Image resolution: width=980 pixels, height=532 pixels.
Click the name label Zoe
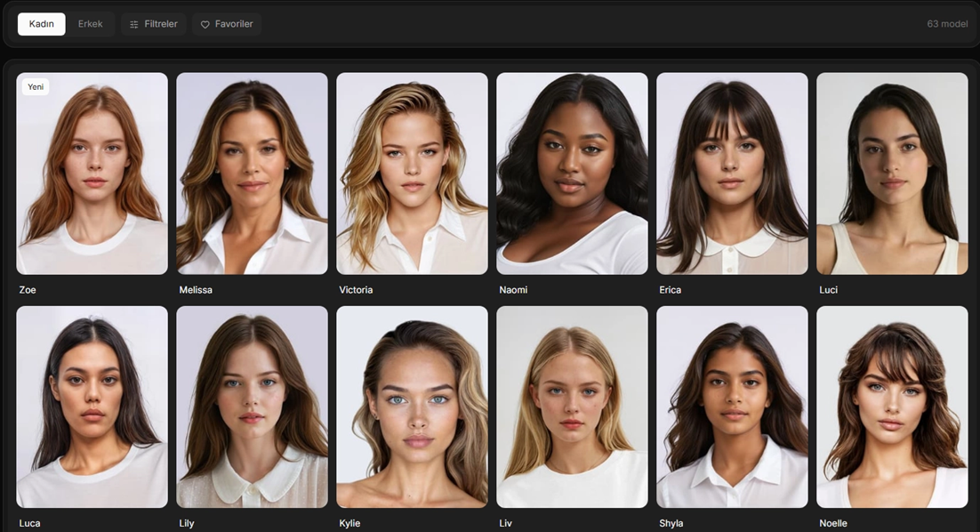pos(28,289)
